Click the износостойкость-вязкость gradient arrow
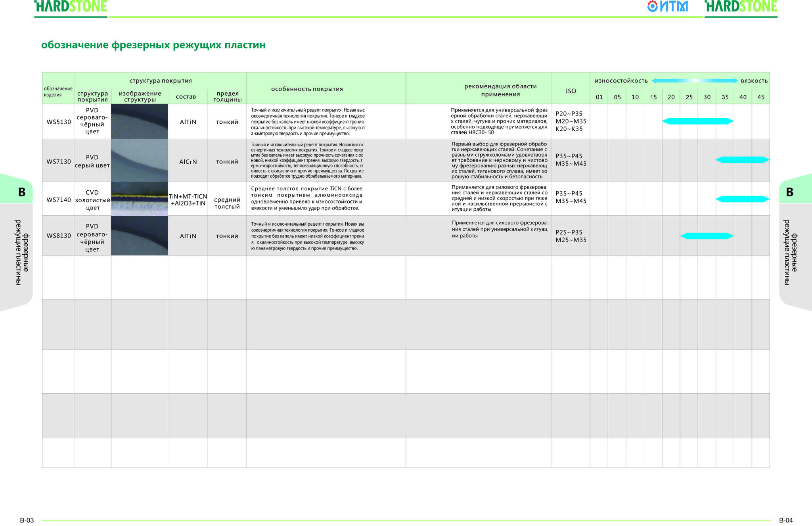Screen dimensions: 812x526 695,81
